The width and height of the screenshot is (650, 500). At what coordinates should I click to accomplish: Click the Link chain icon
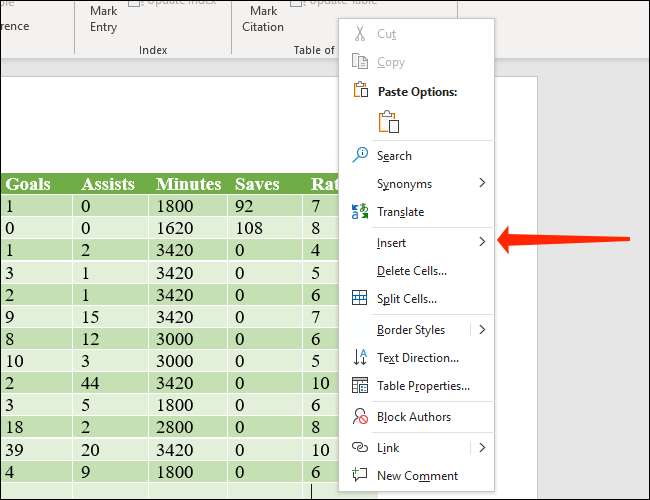click(x=361, y=447)
